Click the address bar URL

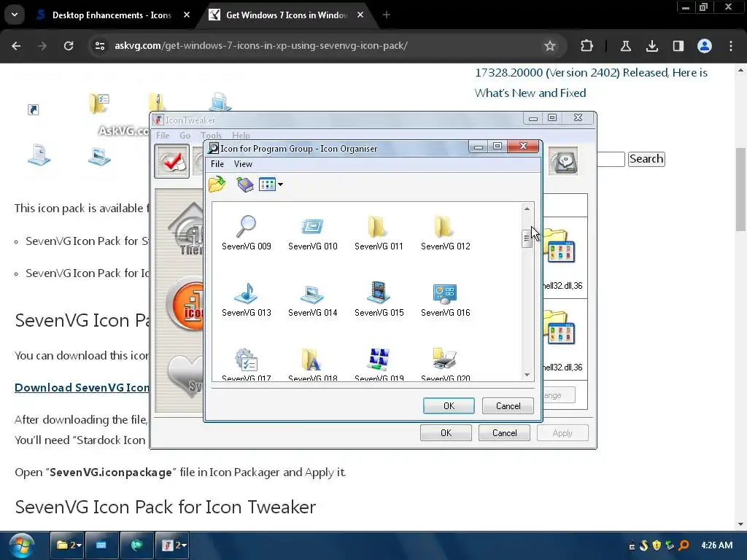click(261, 46)
